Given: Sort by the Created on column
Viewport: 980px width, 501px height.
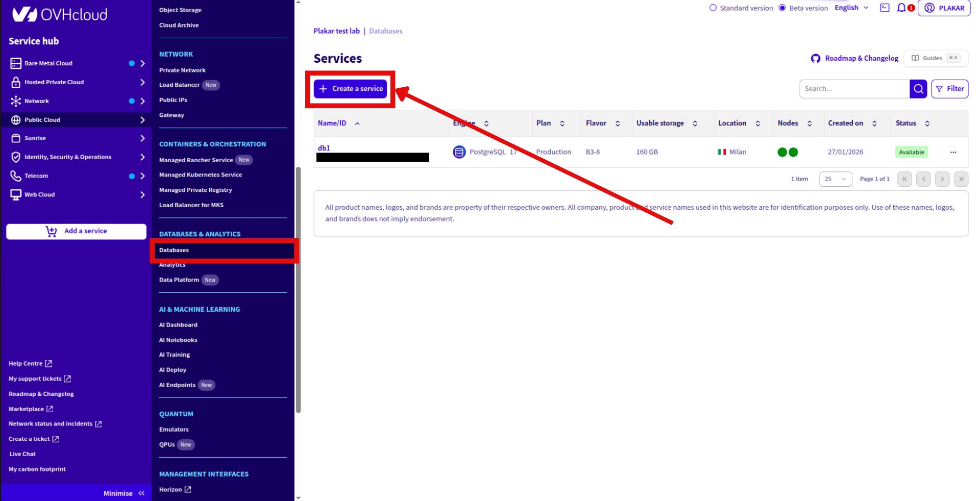Looking at the screenshot, I should click(852, 123).
